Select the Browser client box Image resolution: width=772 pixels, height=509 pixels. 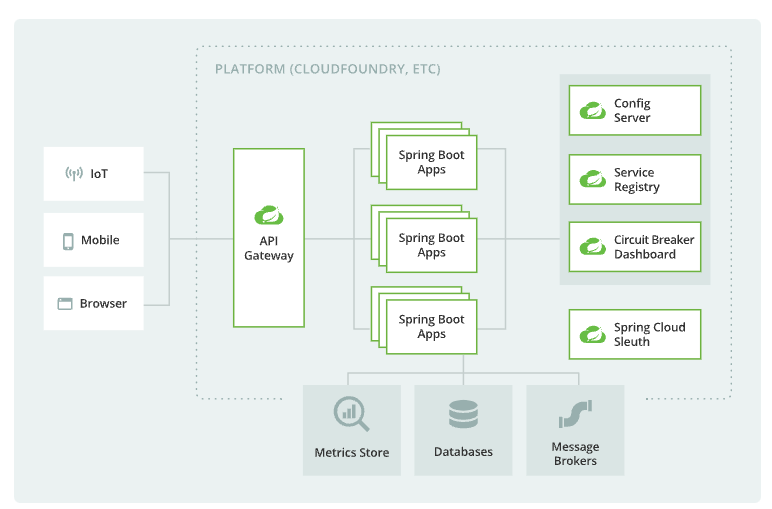[94, 303]
